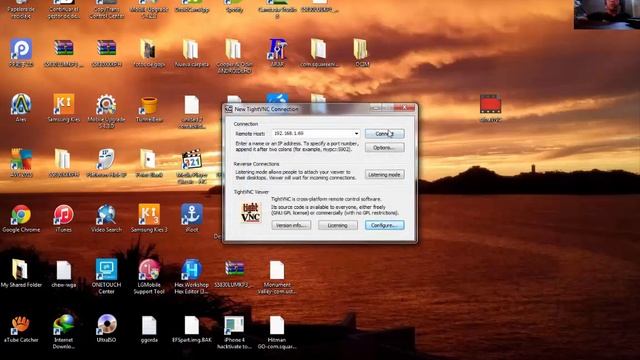Select the iTunes desktop icon
Screen dimensions: 640x360
click(64, 218)
